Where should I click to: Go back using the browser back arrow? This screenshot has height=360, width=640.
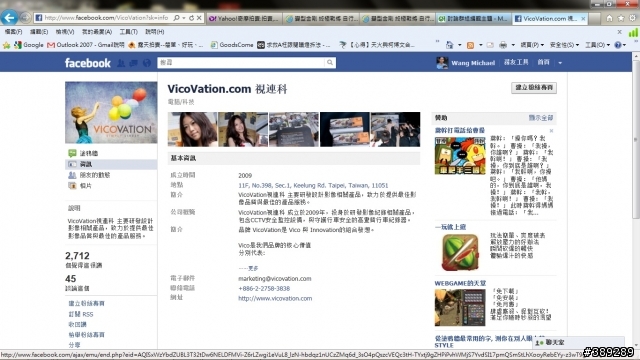coord(9,18)
